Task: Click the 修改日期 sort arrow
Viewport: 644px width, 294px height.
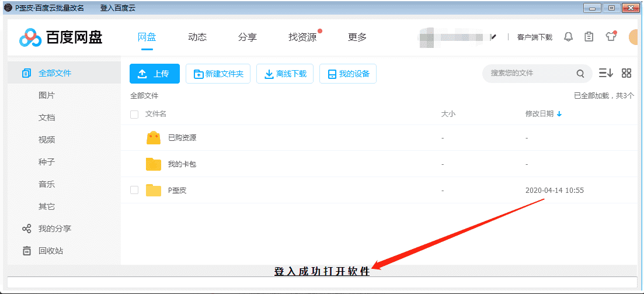Action: (559, 114)
